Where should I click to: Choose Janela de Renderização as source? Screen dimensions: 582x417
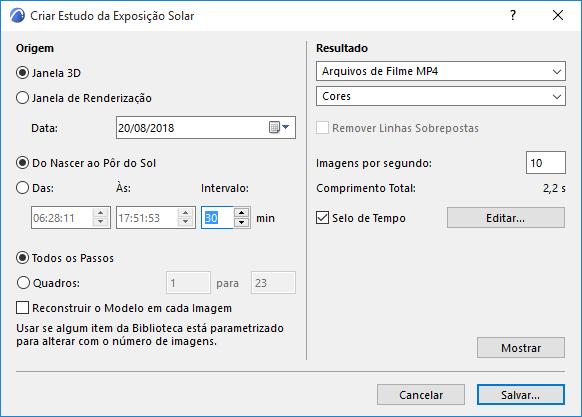[22, 98]
